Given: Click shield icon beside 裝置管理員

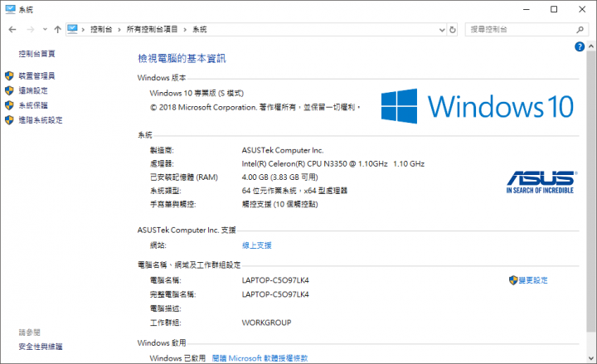Looking at the screenshot, I should coord(9,75).
